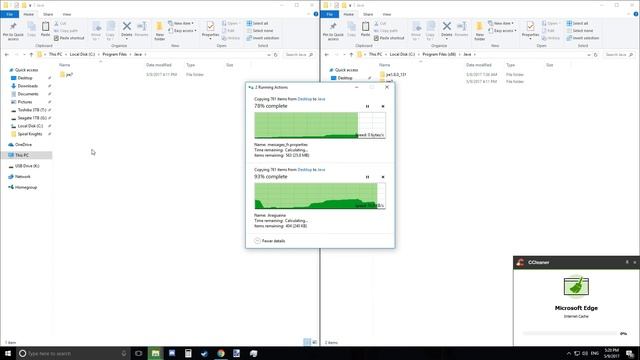Click the Up arrow in left window address bar
This screenshot has width=640, height=360.
click(x=31, y=54)
